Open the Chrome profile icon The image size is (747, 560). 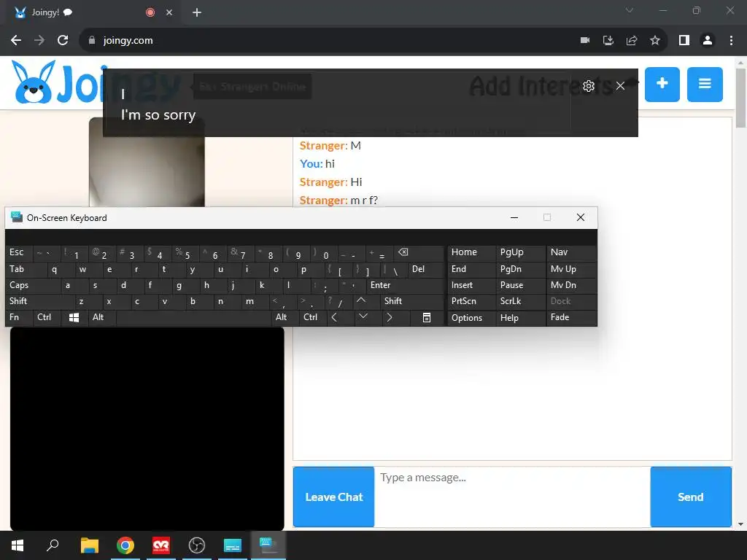708,41
